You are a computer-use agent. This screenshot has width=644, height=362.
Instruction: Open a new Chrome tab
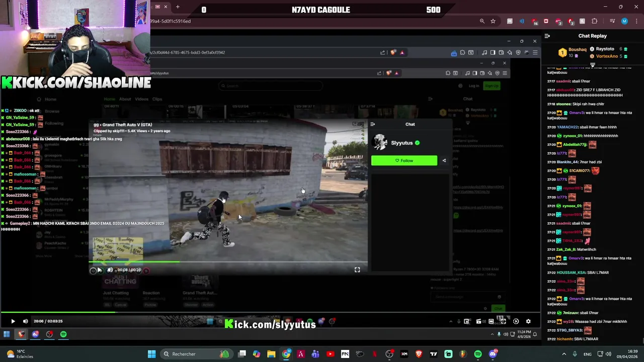(178, 7)
